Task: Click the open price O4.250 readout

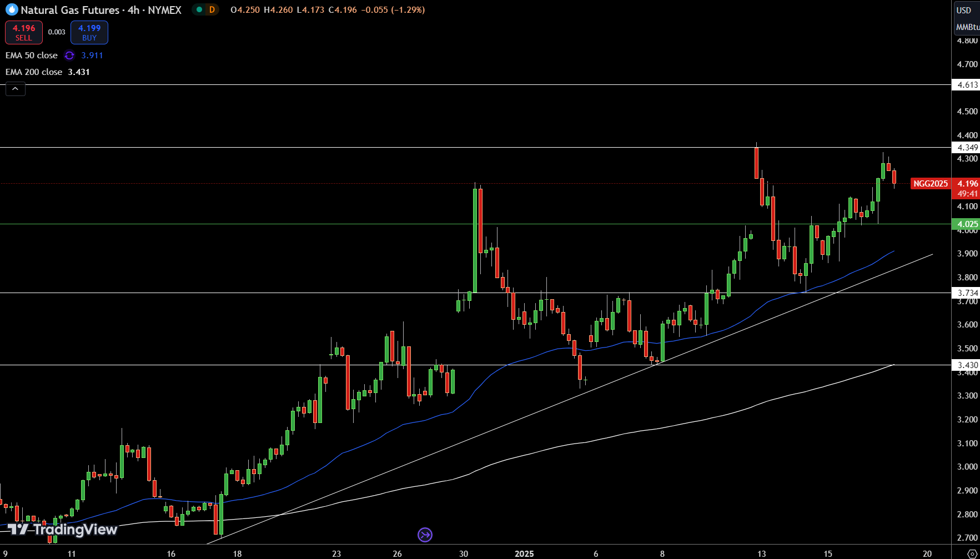Action: click(245, 10)
